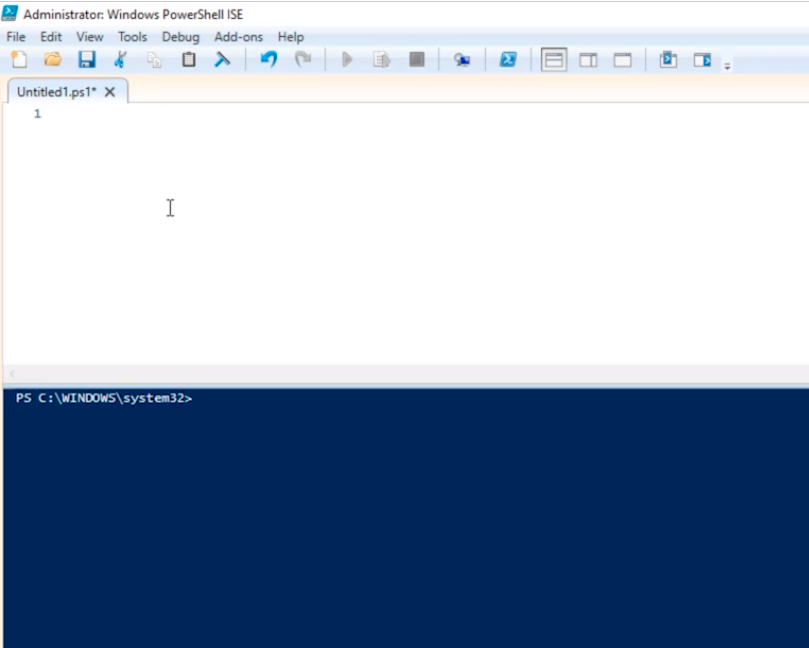Open the Debug menu

[x=180, y=37]
